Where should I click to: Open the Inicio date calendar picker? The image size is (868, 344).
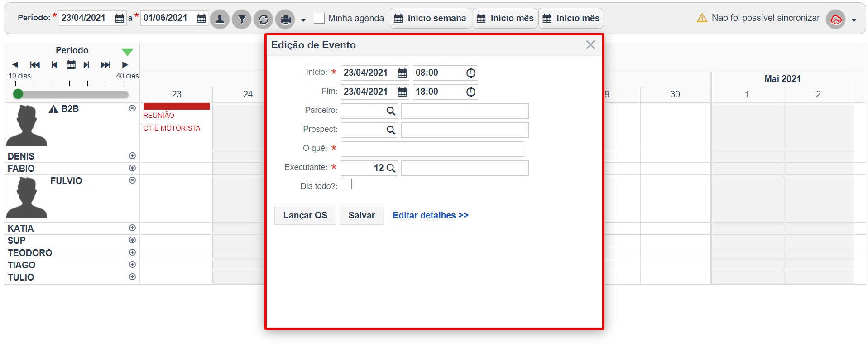coord(402,73)
